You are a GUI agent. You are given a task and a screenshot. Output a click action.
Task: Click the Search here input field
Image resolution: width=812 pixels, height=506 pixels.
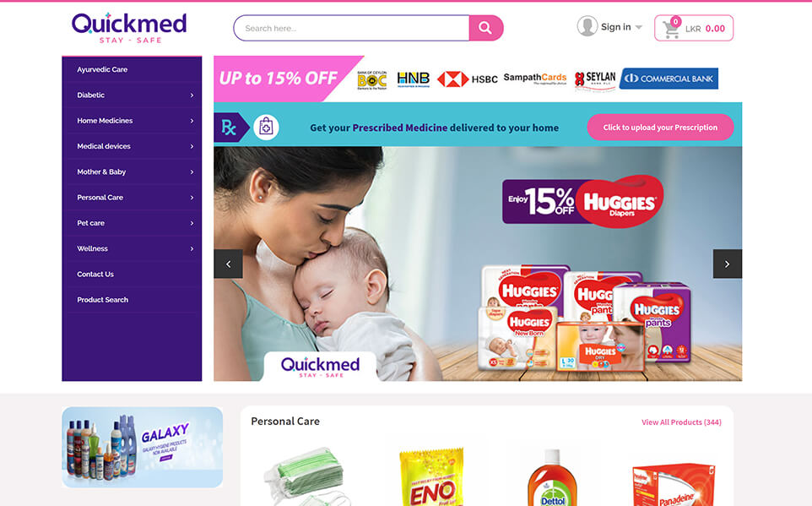point(351,28)
